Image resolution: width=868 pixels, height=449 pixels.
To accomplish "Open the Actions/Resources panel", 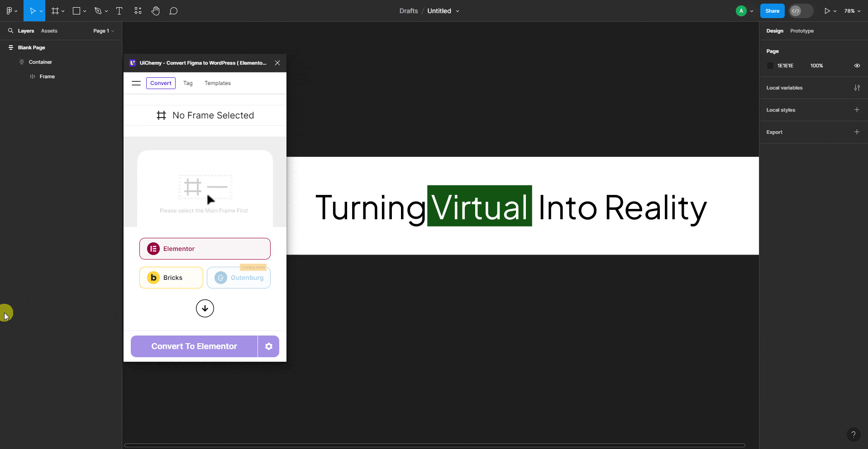I will (138, 10).
